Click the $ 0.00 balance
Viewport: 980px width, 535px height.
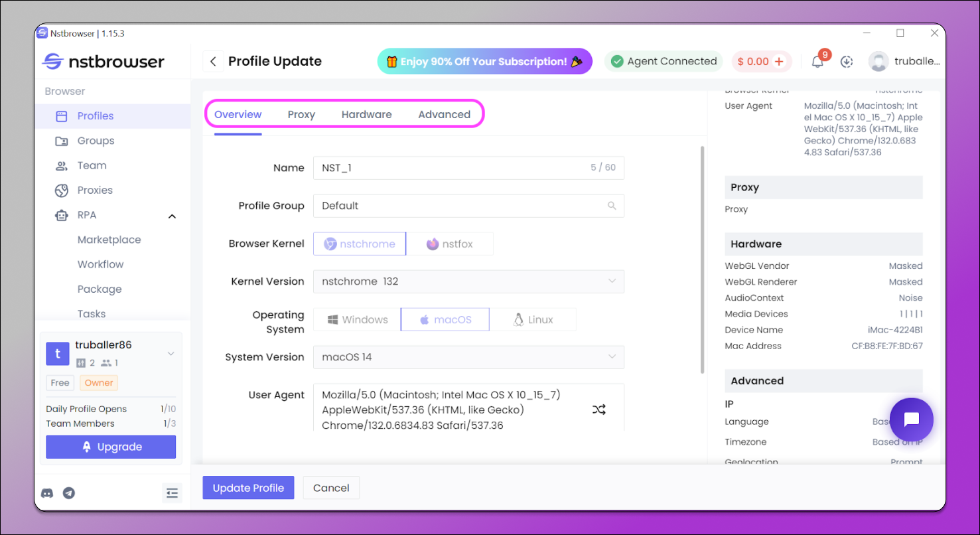coord(752,62)
